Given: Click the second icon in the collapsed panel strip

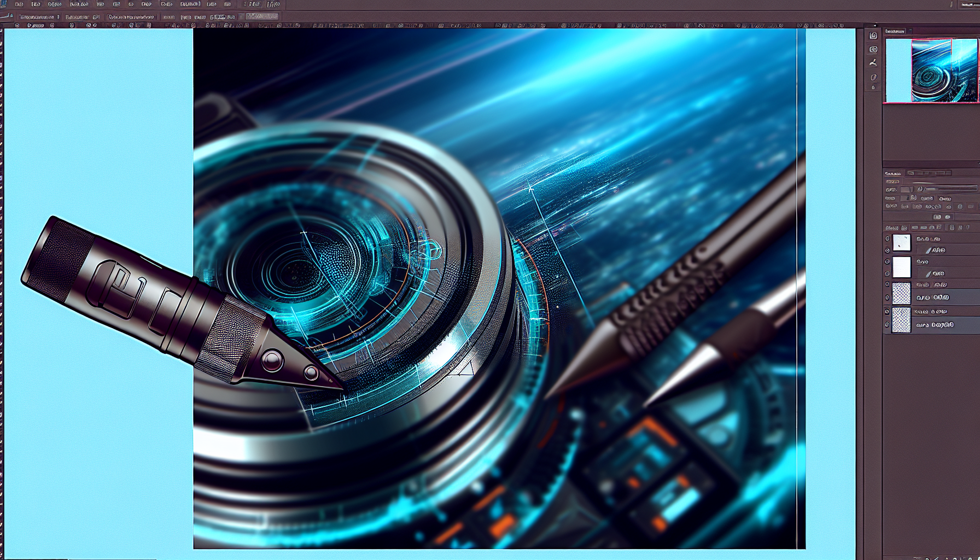Looking at the screenshot, I should tap(873, 49).
